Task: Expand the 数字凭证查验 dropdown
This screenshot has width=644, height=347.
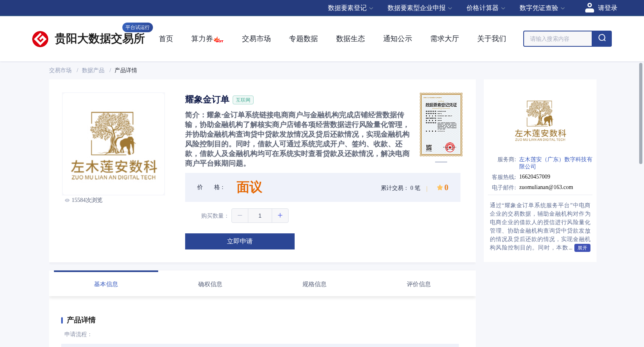Action: pos(542,8)
